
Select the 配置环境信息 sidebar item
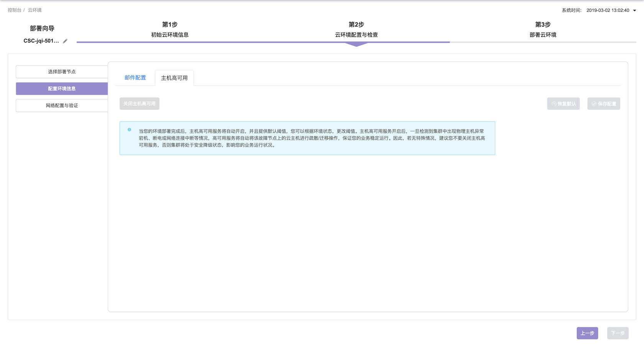coord(62,89)
